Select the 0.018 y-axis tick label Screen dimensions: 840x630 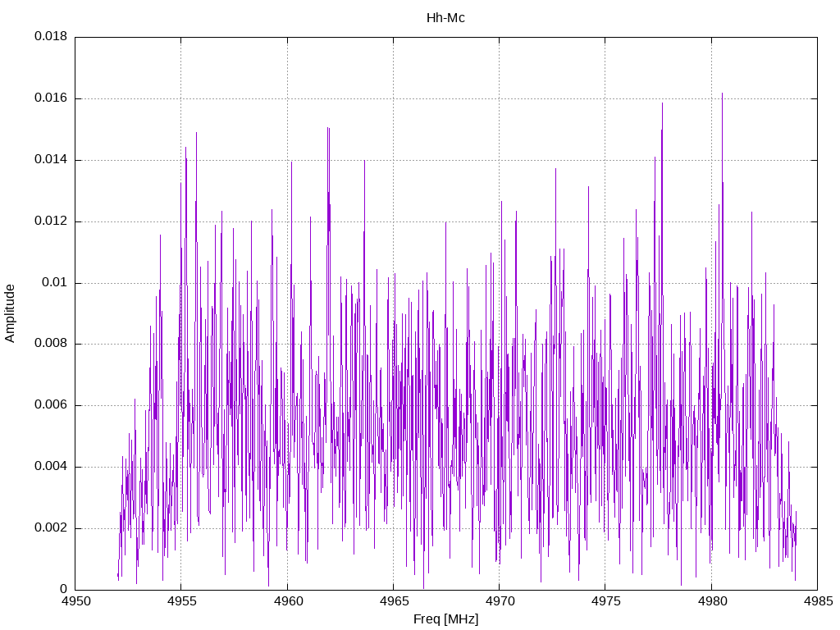[51, 36]
